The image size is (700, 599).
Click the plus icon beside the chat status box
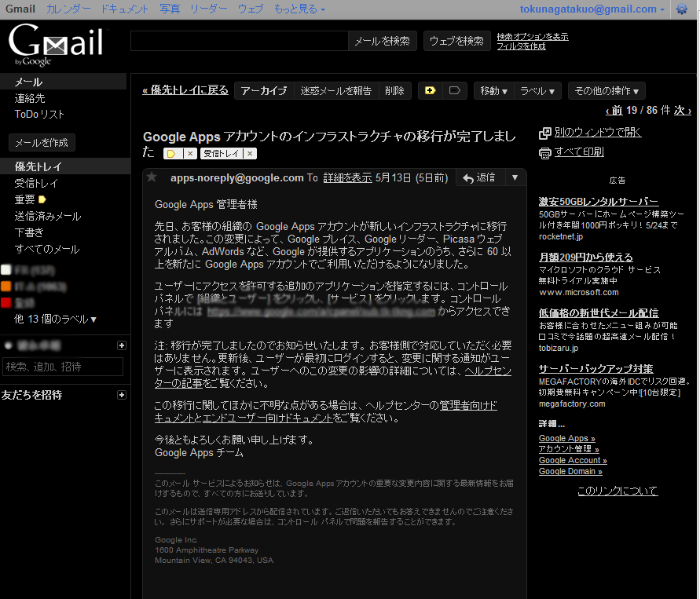click(122, 345)
